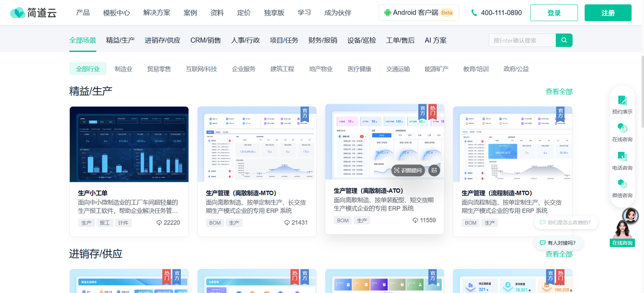Click the 登录 button

(x=554, y=13)
